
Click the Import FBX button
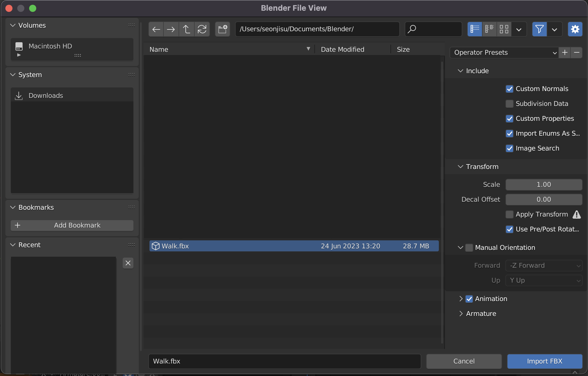pos(544,361)
